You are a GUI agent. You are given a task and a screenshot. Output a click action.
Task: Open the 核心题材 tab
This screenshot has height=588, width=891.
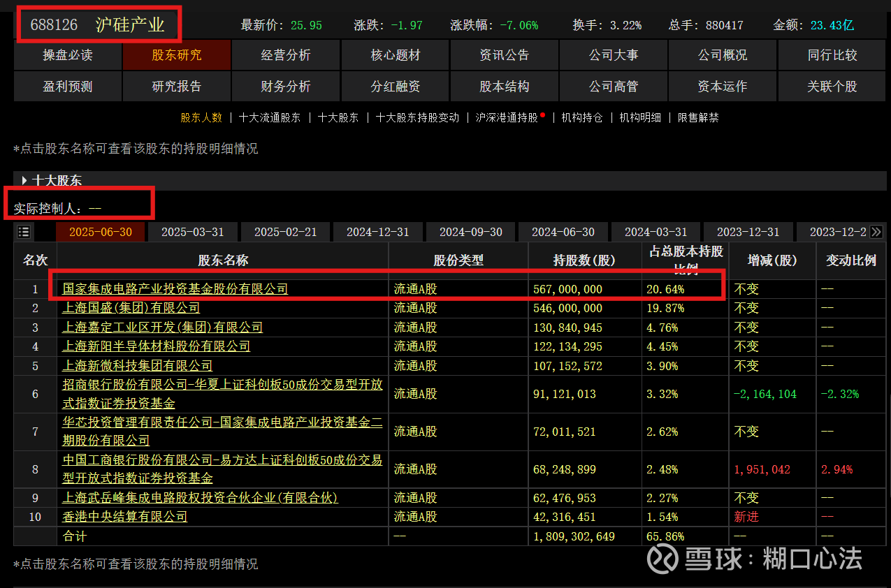395,55
